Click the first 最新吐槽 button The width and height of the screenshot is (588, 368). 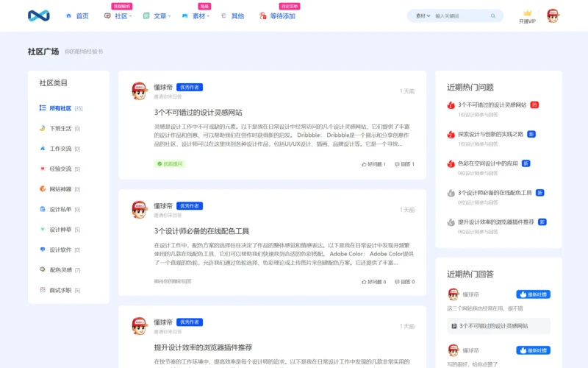[x=533, y=294]
